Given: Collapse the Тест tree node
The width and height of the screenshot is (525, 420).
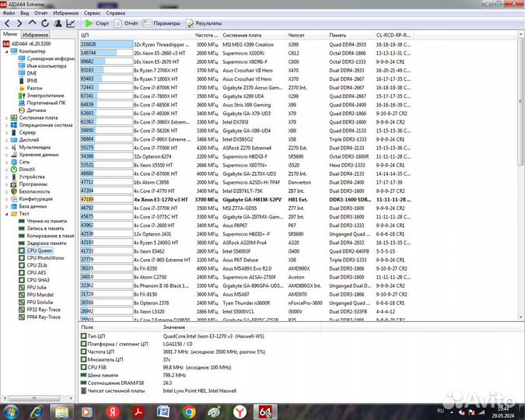Looking at the screenshot, I should [x=7, y=213].
